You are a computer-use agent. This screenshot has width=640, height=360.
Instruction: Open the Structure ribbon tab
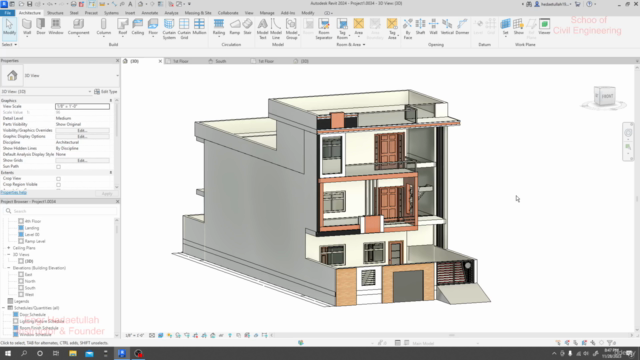coord(55,13)
